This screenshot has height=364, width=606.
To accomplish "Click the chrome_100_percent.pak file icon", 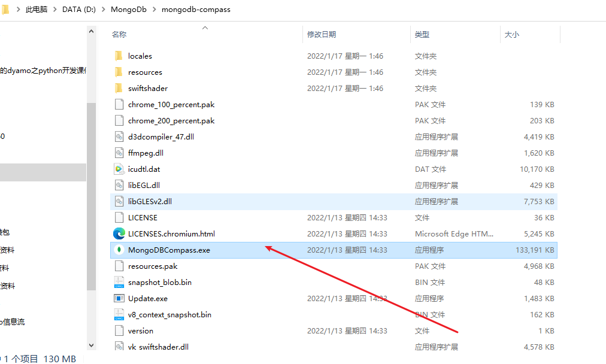I will click(119, 105).
